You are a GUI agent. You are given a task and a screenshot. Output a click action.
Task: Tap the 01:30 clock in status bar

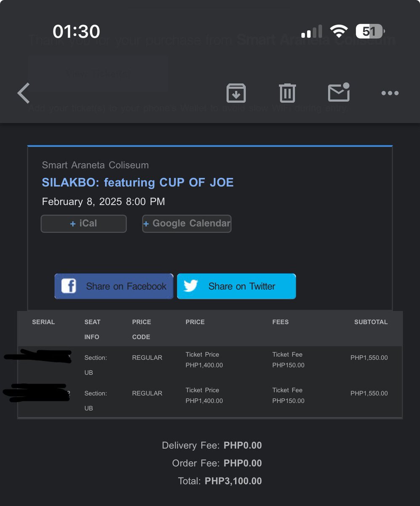[x=76, y=32]
